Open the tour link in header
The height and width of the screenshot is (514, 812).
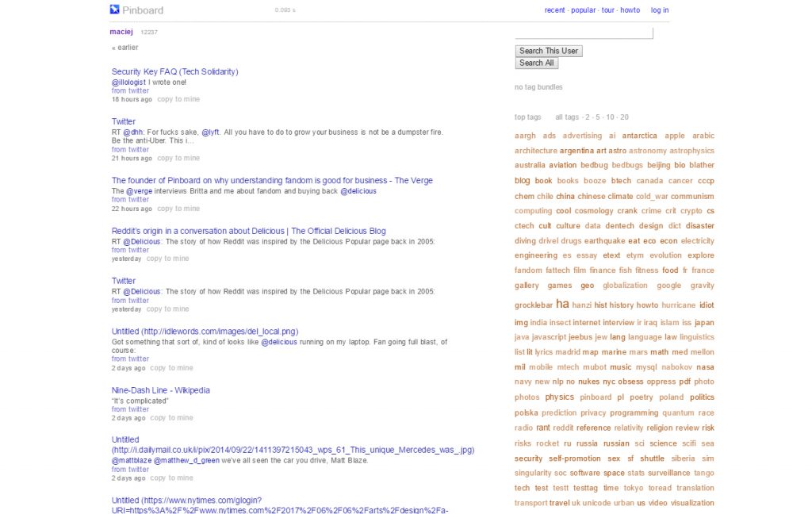click(x=607, y=10)
